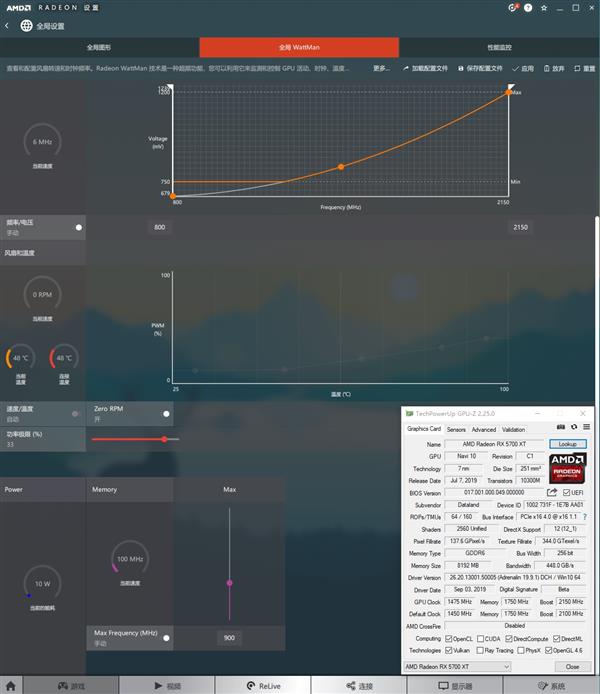Toggle the Zero RPM switch
The width and height of the screenshot is (600, 694).
click(x=166, y=412)
